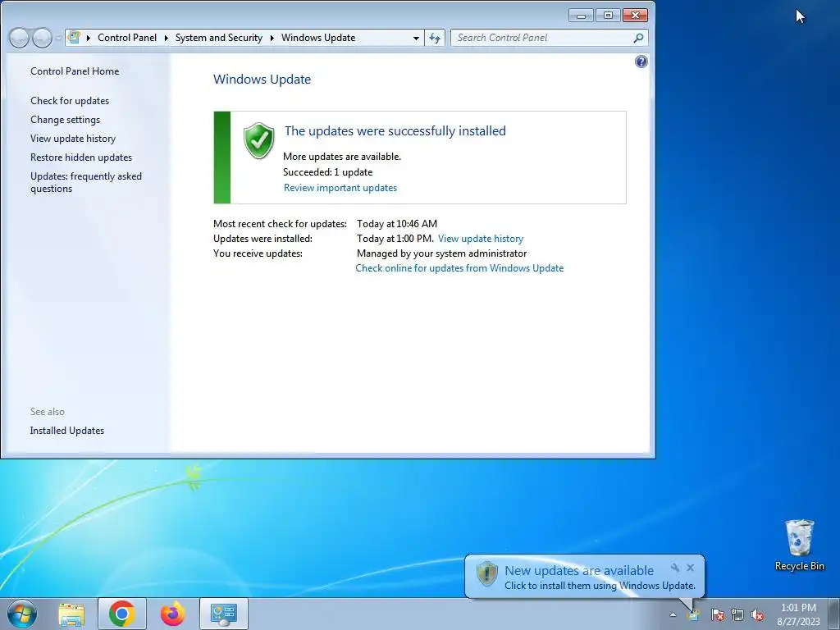
Task: Click 'Succeeded: 1 update' text
Action: [328, 172]
